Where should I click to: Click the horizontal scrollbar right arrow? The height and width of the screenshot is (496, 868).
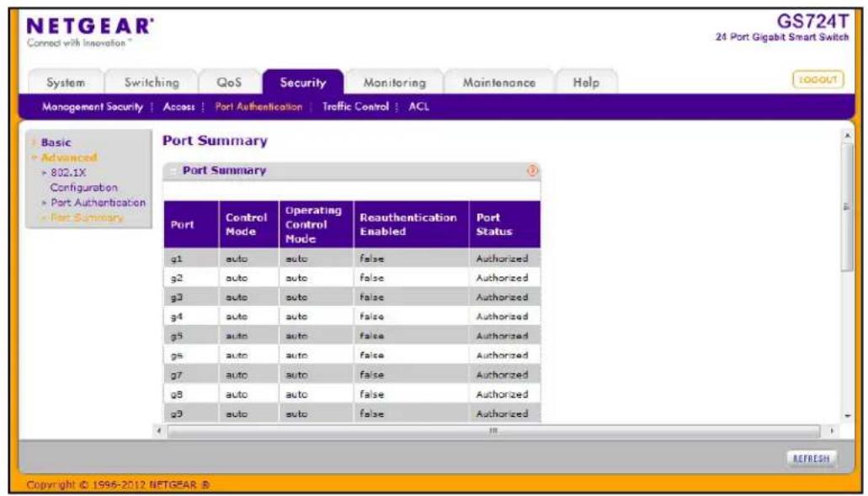click(x=831, y=430)
